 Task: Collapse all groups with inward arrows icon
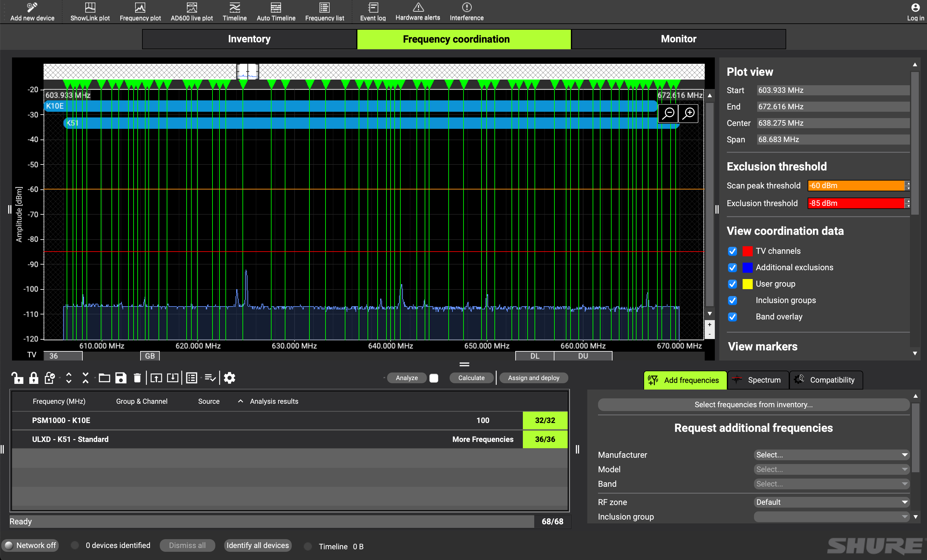coord(85,378)
